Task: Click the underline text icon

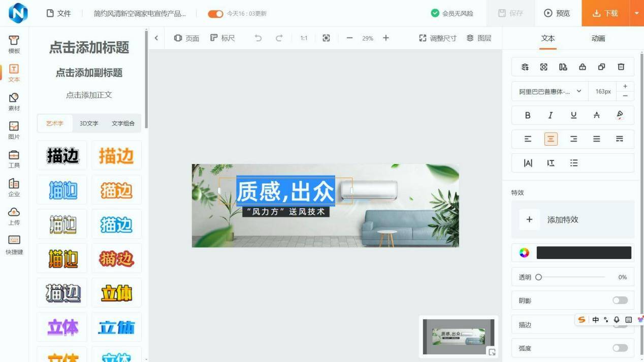Action: (573, 115)
